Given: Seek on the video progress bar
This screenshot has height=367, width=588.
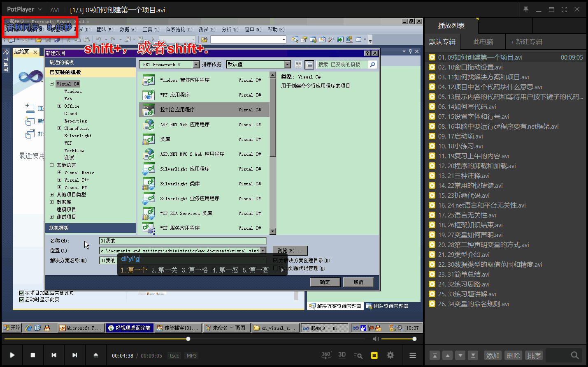Looking at the screenshot, I should point(185,339).
